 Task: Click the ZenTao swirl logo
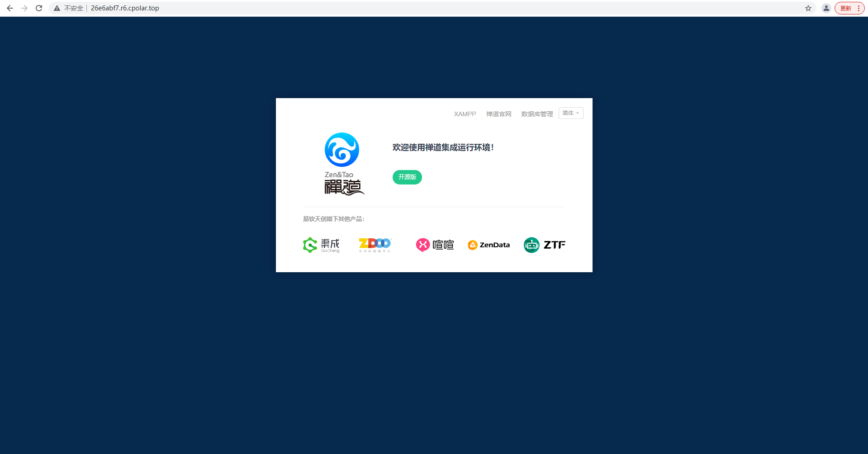click(x=342, y=150)
